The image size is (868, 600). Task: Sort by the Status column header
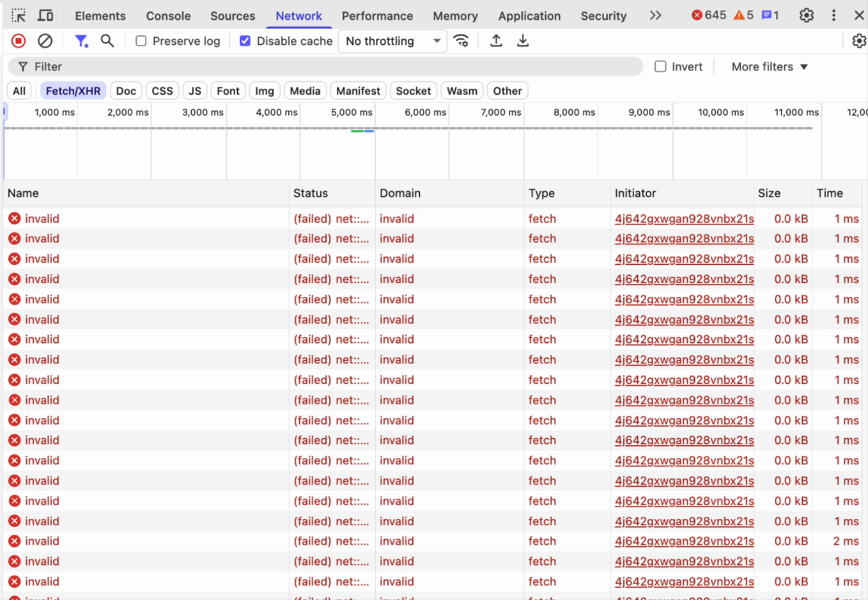332,193
